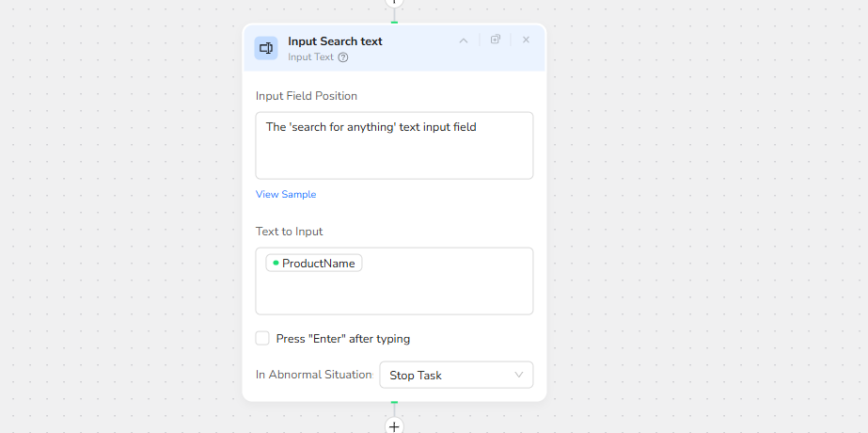Click the In Abnormal Situation label

pyautogui.click(x=314, y=375)
